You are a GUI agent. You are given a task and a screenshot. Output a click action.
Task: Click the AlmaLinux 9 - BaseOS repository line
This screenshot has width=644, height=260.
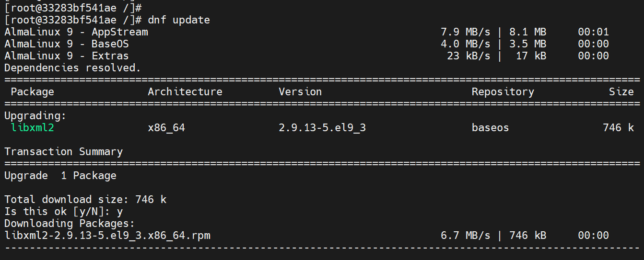67,44
